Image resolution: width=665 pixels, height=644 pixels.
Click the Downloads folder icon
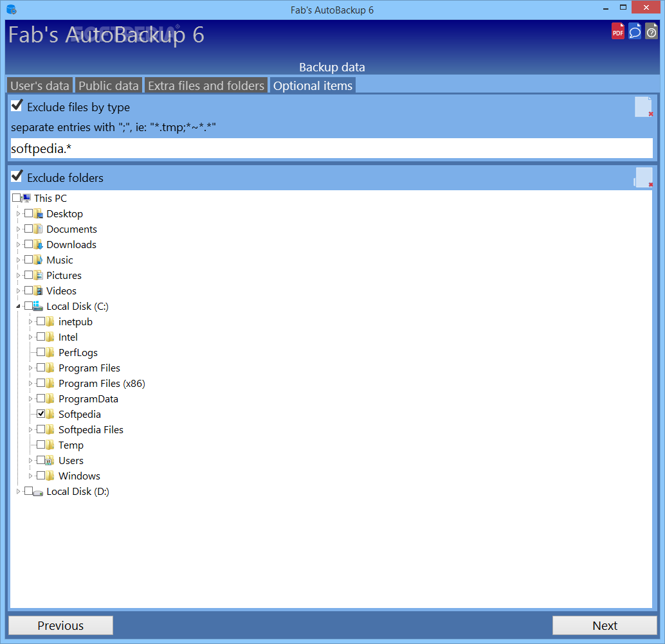tap(38, 245)
